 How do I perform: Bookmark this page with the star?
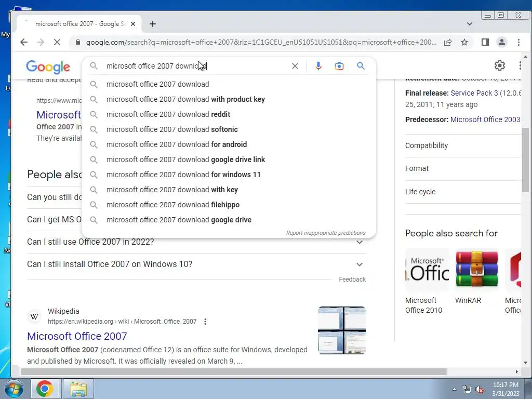click(x=464, y=42)
